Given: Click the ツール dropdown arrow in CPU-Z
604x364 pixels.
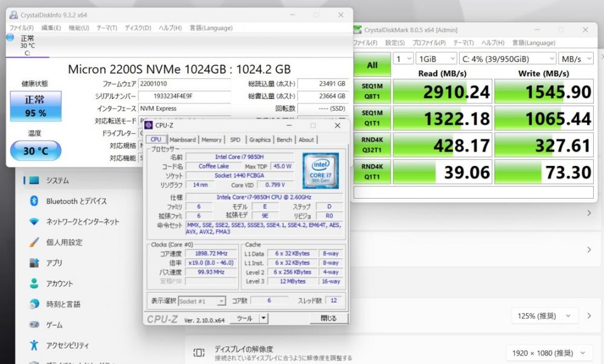Looking at the screenshot, I should 263,318.
